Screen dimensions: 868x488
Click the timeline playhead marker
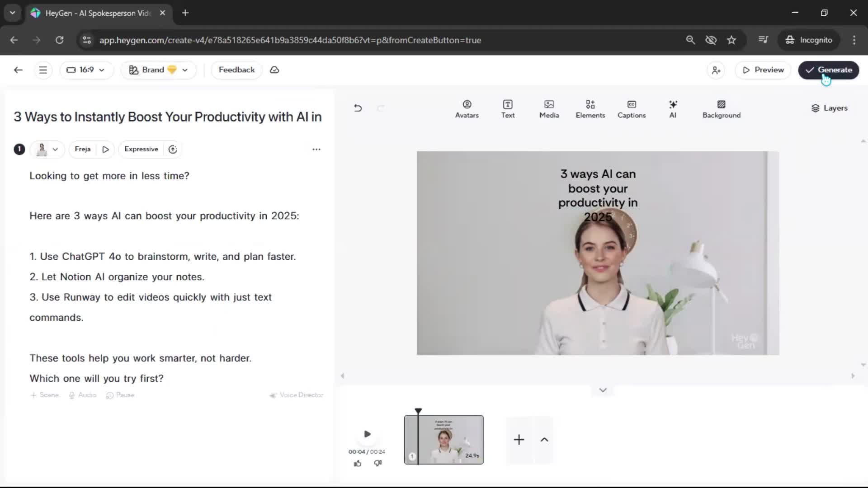click(x=418, y=411)
